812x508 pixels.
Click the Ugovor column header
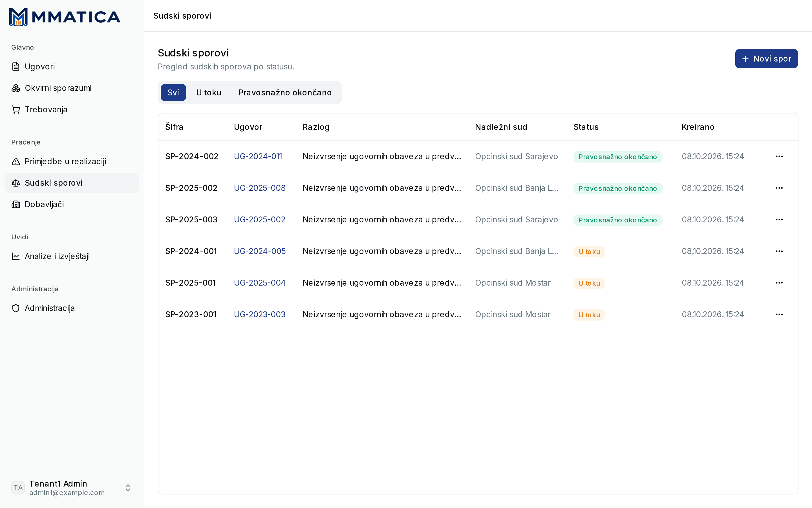click(248, 127)
